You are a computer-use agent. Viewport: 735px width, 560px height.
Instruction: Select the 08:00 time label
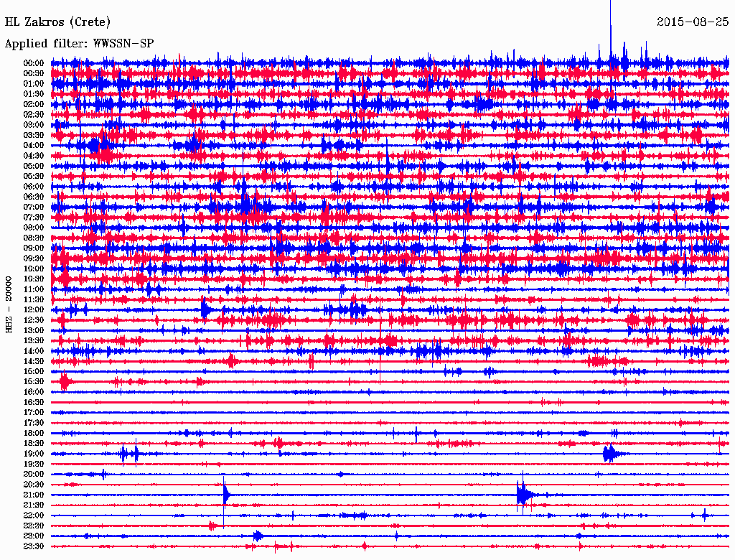[34, 228]
